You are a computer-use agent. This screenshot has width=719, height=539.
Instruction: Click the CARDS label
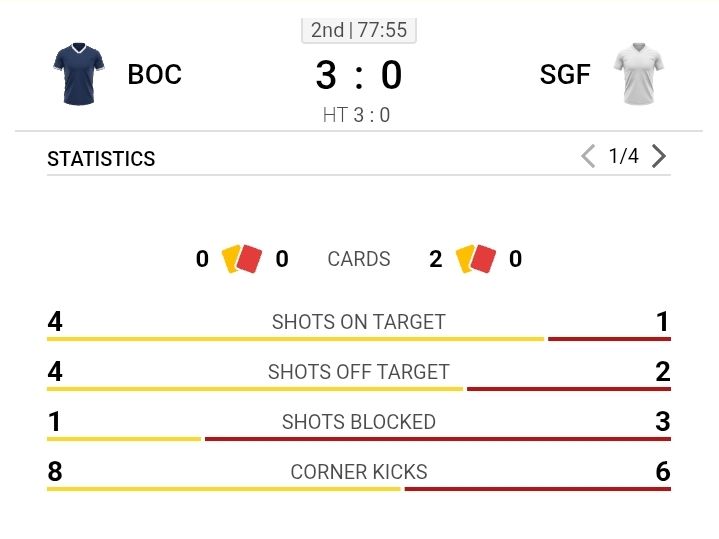[359, 259]
